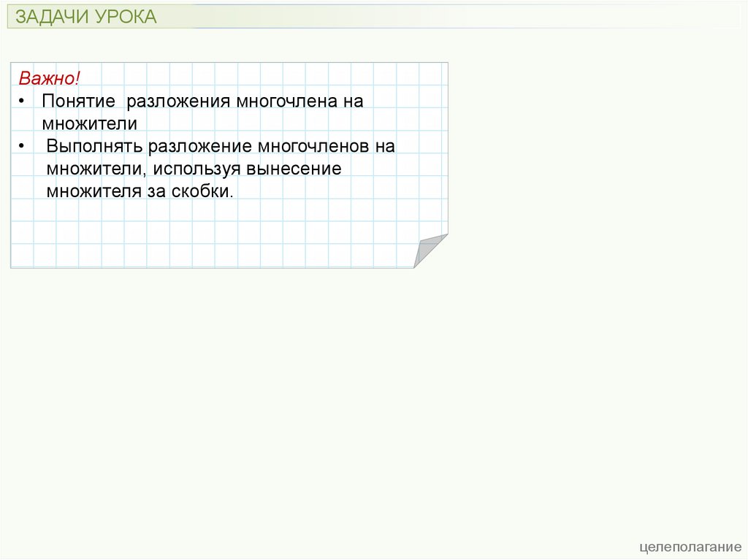Click the 'целеполагание' label in the corner
748x560 pixels.
click(x=690, y=547)
